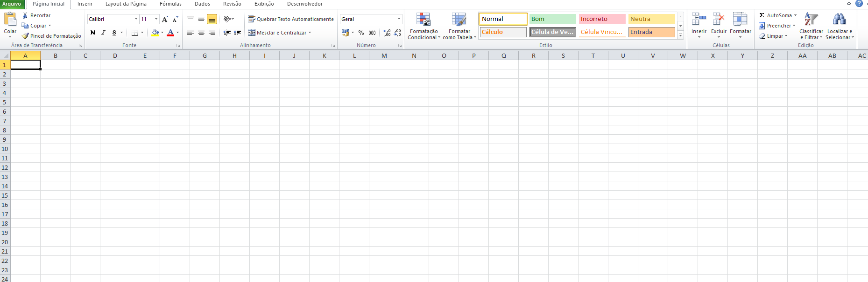Apply the Incorreto cell style
The width and height of the screenshot is (868, 282).
[x=602, y=19]
